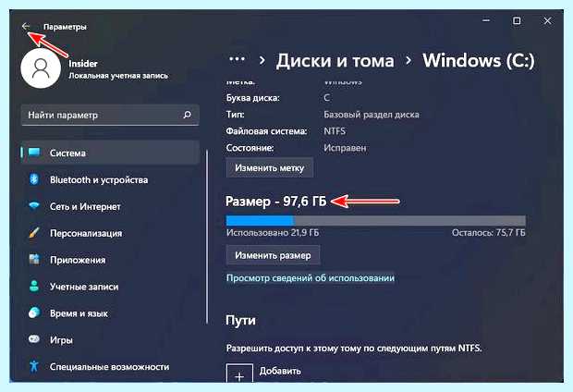Click 'Базовый раздел диска' type value

tap(372, 115)
